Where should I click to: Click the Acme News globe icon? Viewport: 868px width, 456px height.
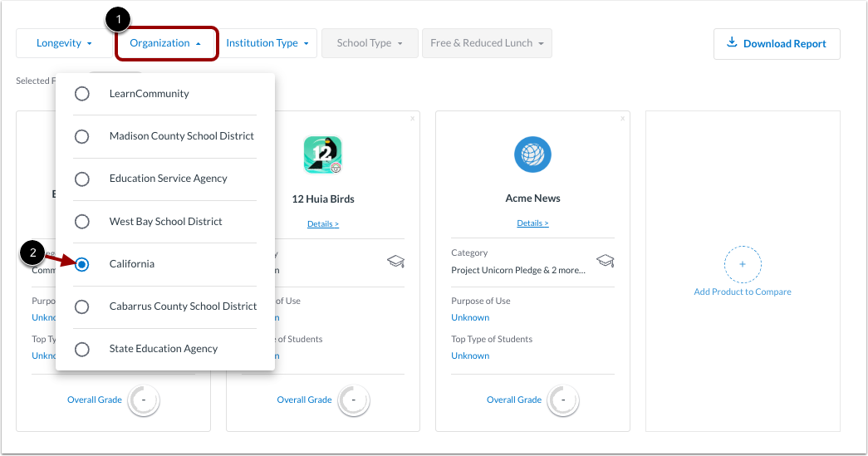click(532, 154)
